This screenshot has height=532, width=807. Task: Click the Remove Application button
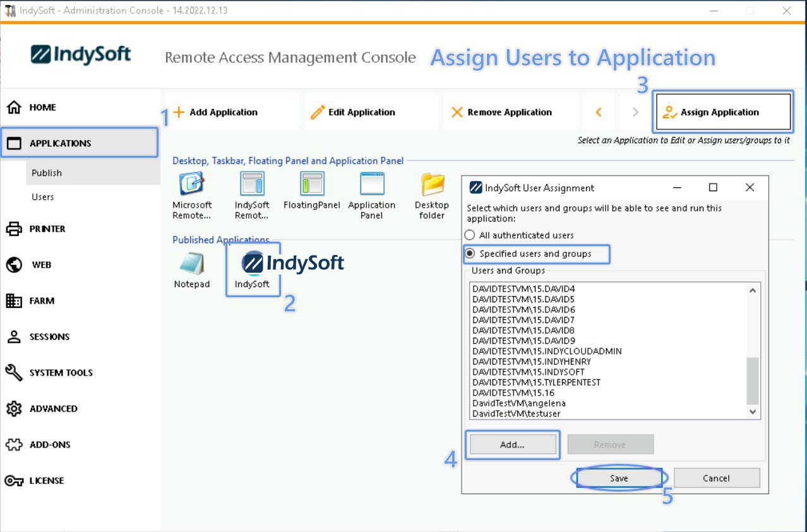510,112
